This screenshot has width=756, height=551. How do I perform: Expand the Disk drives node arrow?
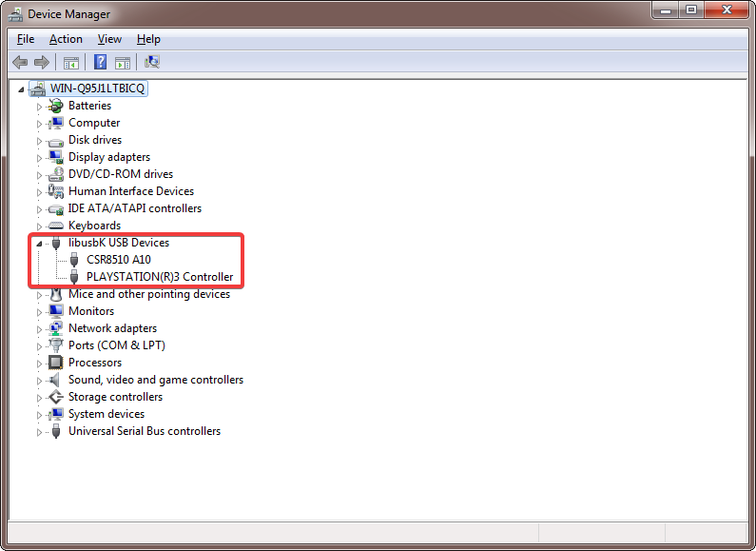click(x=39, y=141)
